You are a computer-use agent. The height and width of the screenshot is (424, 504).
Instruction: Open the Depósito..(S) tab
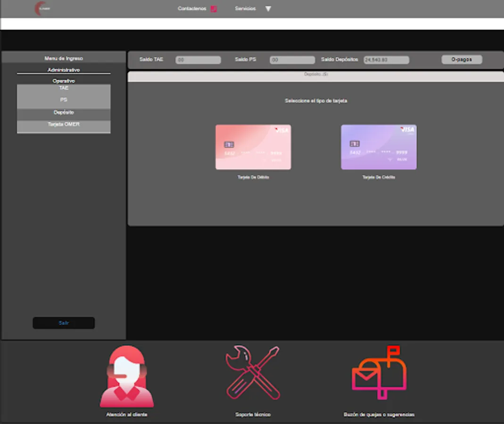(x=316, y=74)
